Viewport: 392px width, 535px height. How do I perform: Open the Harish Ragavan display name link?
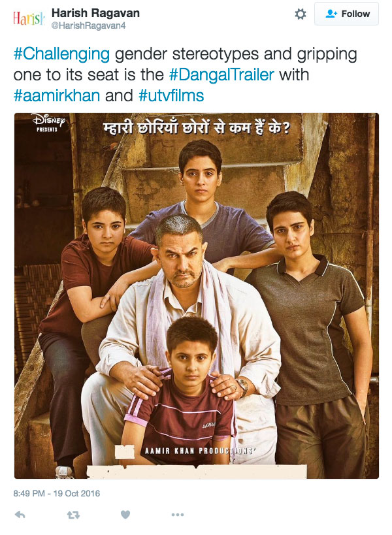point(95,13)
